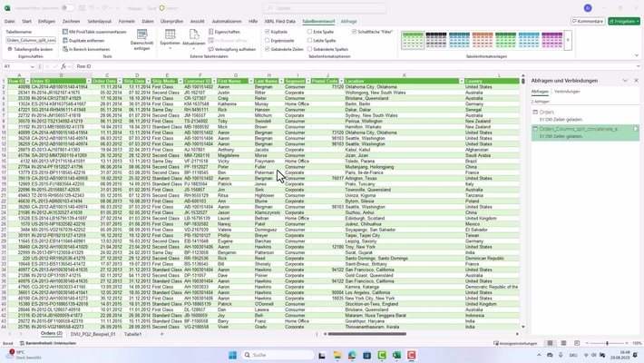The width and height of the screenshot is (644, 363).
Task: Open the Windows Start menu
Action: 232,355
